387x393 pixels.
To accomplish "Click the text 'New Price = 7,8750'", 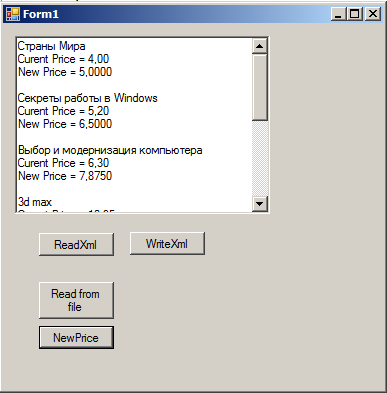I will [x=65, y=176].
